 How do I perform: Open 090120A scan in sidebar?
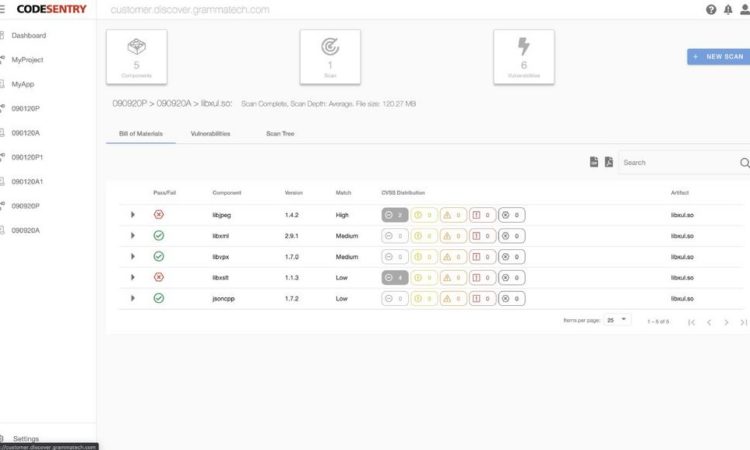(x=25, y=133)
